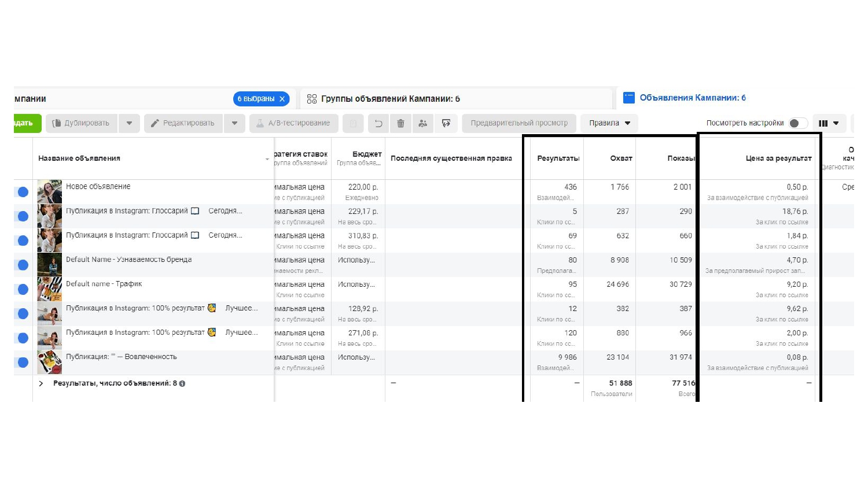Click the 24 696 reach value
Image resolution: width=868 pixels, height=488 pixels.
617,284
